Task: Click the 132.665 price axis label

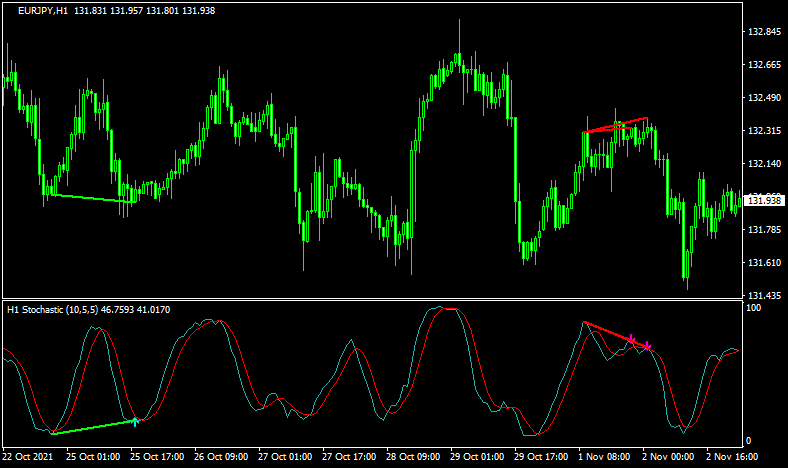Action: point(764,65)
